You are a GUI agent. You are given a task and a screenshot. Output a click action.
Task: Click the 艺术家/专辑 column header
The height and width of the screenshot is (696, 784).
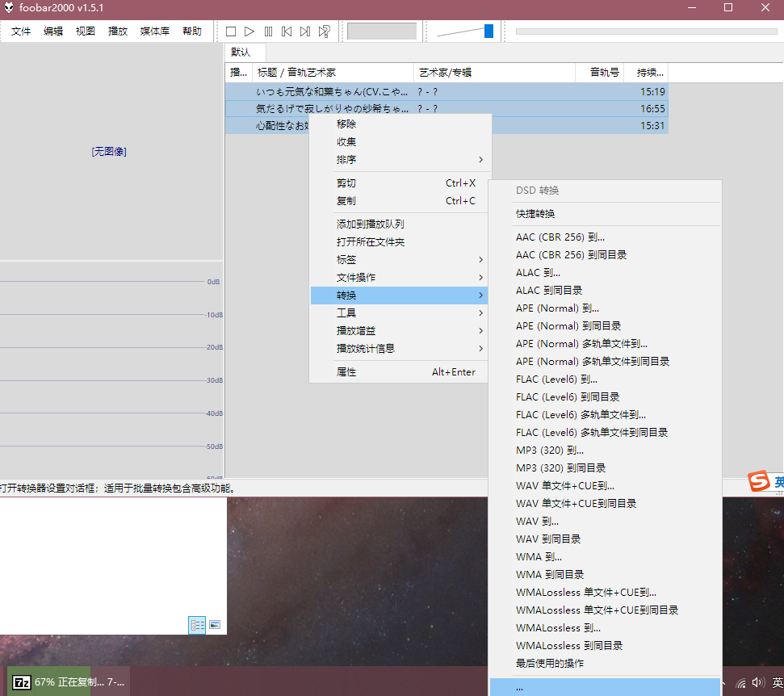494,73
